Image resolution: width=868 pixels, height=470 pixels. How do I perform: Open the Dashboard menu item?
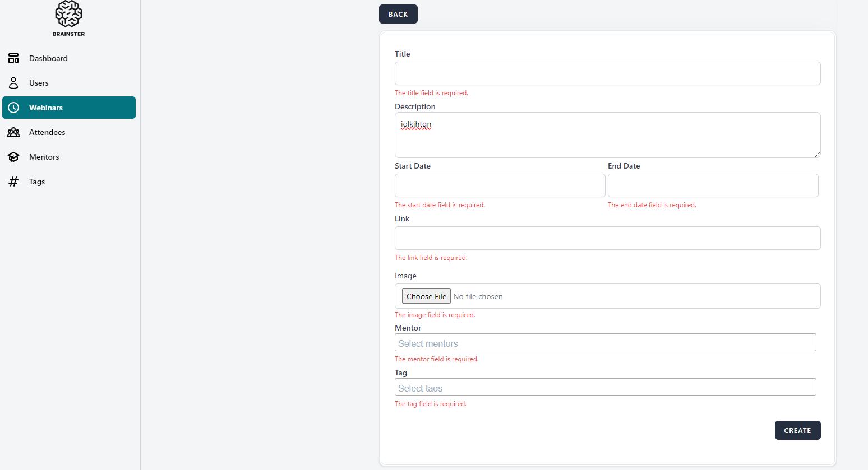click(x=48, y=58)
